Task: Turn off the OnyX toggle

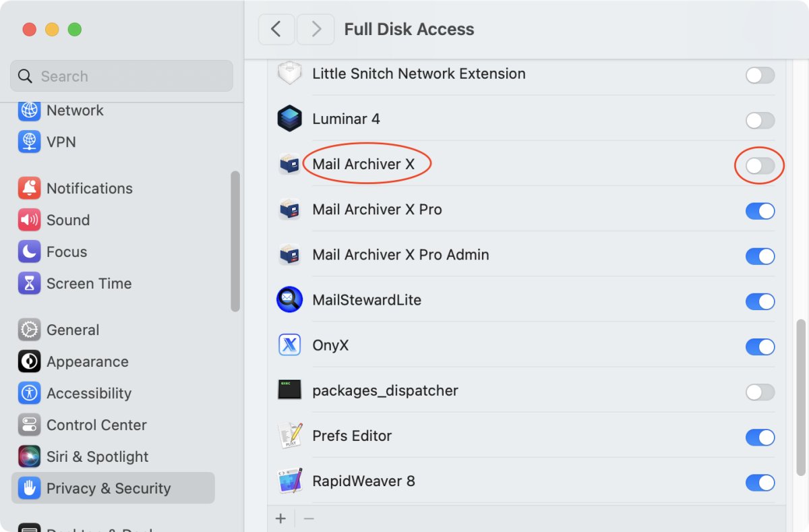Action: tap(760, 347)
